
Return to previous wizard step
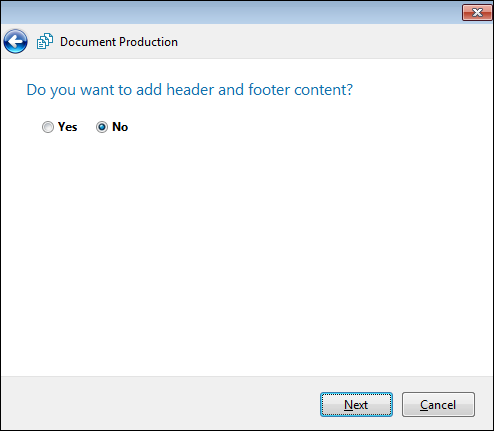coord(15,42)
